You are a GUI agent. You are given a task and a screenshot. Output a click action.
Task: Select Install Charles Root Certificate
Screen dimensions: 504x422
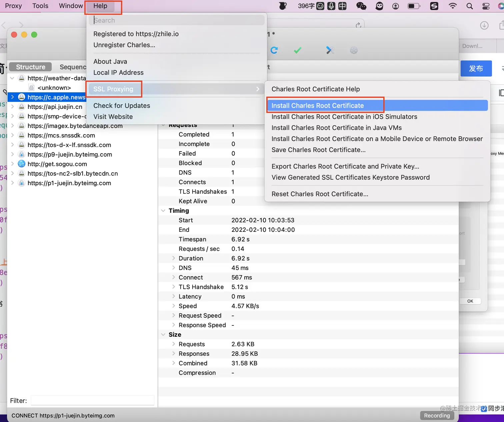tap(377, 106)
